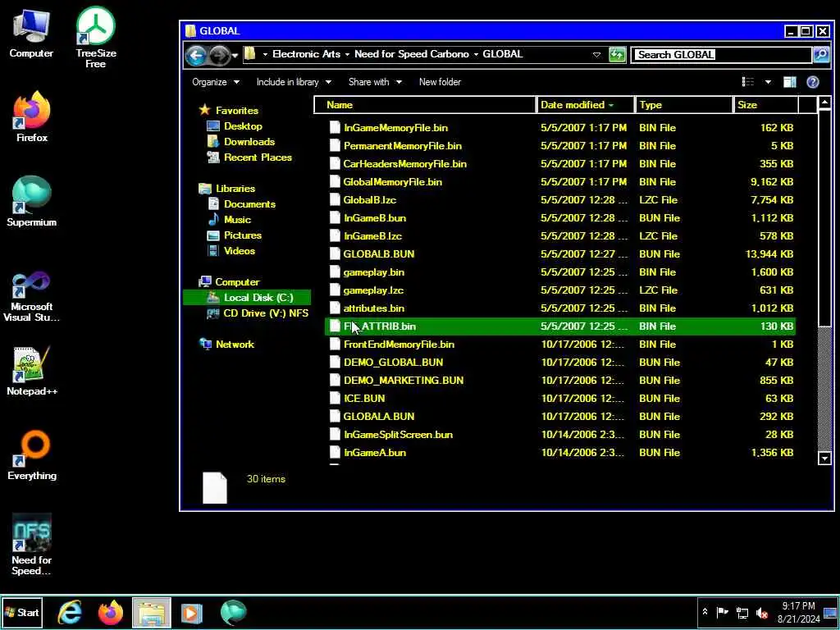840x630 pixels.
Task: Click scrollbar up arrow in file list
Action: click(x=824, y=103)
